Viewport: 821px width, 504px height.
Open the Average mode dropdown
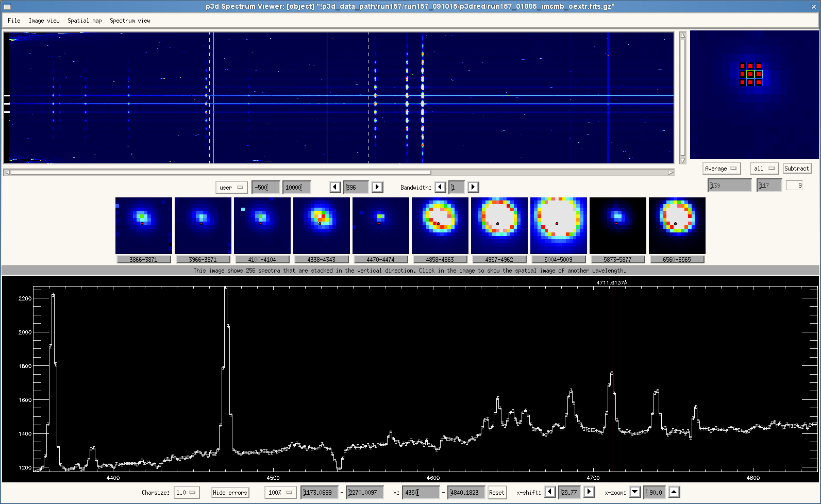(x=721, y=169)
